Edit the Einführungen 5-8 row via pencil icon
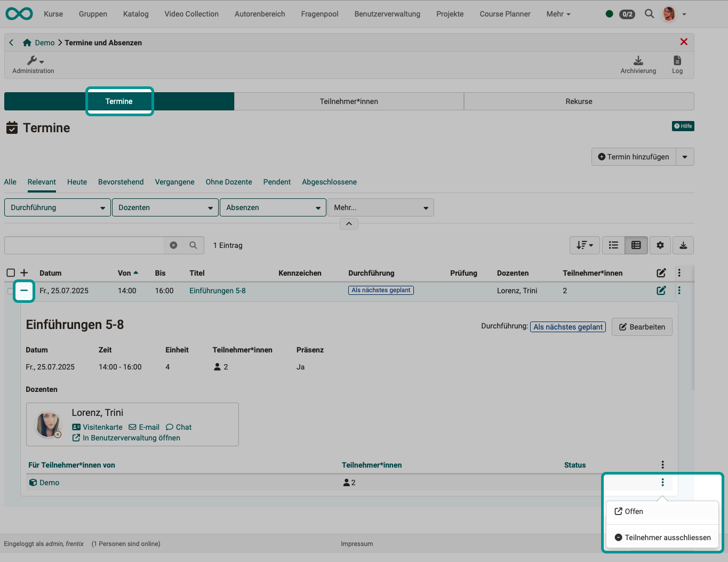 point(661,291)
